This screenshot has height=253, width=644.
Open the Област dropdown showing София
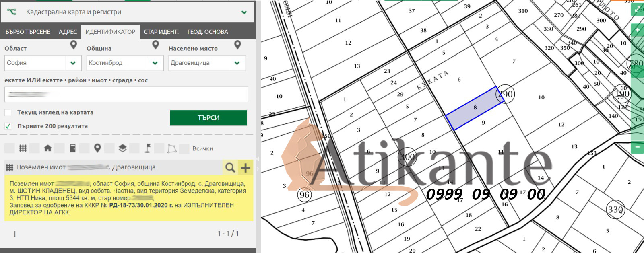[73, 63]
